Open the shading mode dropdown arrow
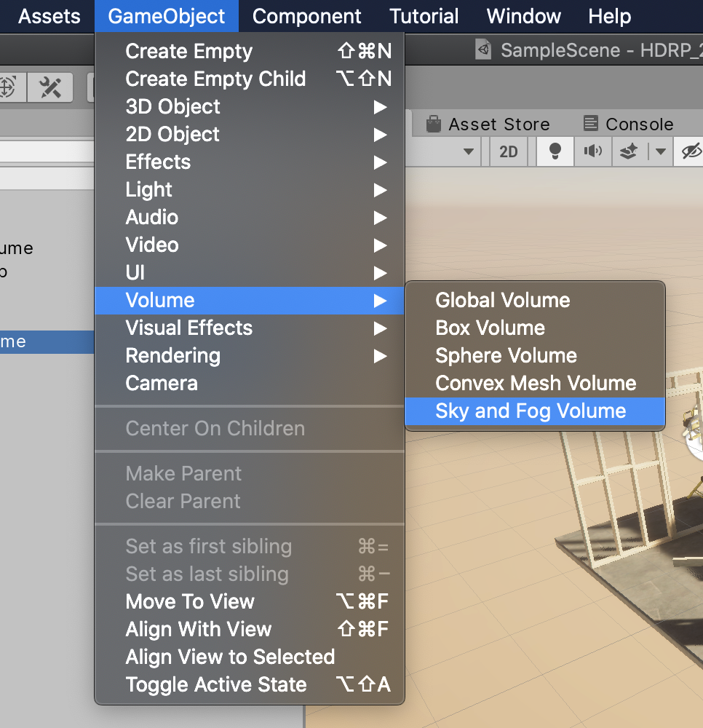This screenshot has width=703, height=728. pyautogui.click(x=469, y=151)
